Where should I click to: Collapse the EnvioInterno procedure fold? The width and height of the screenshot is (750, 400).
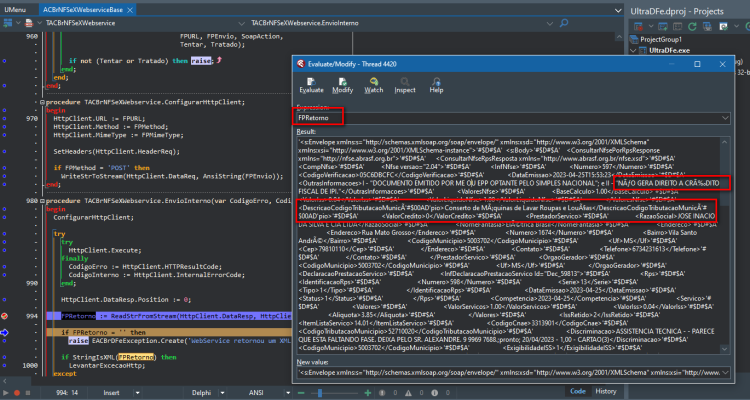(x=42, y=200)
